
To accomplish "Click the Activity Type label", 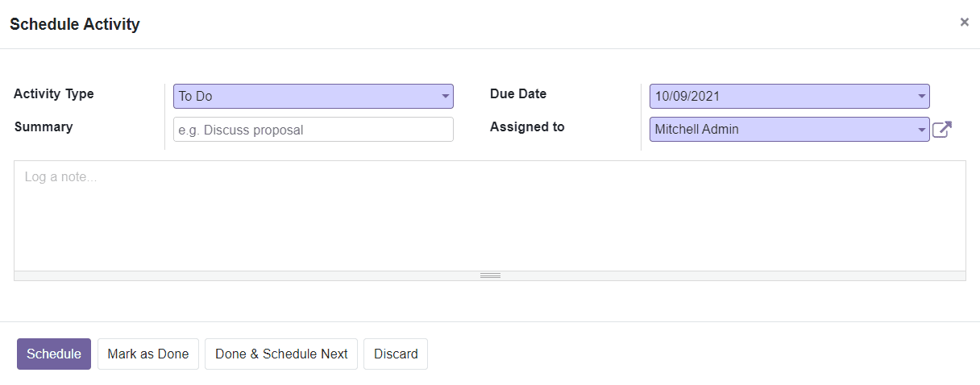I will pos(54,94).
